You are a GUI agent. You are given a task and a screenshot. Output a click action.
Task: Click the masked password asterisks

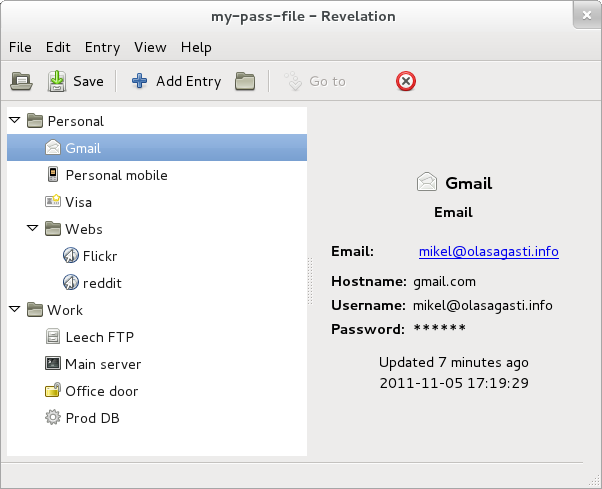coord(440,328)
